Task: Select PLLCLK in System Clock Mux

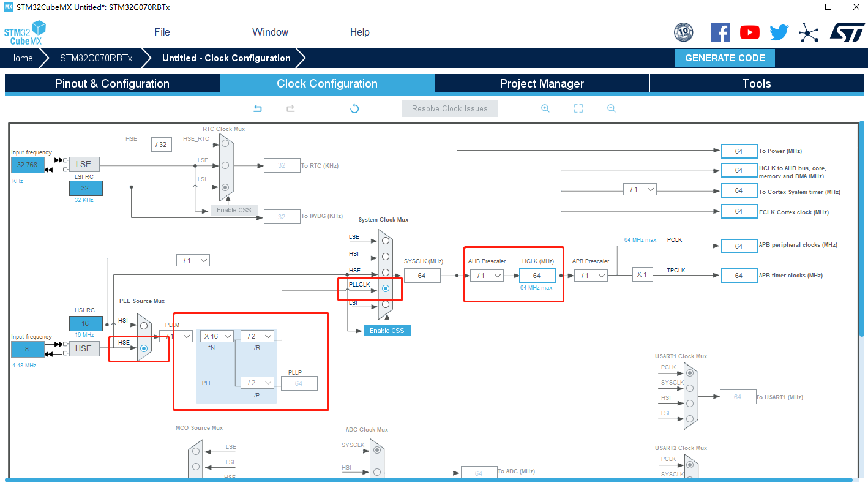Action: pyautogui.click(x=385, y=288)
